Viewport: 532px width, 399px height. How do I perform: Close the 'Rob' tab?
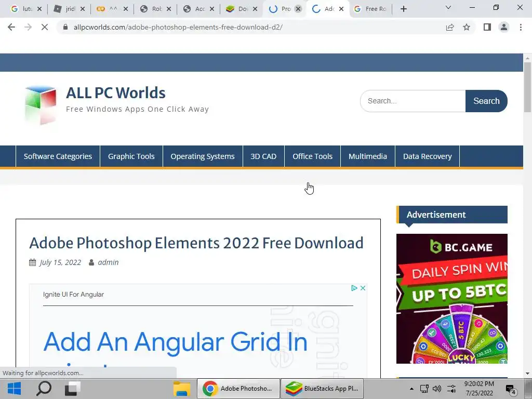(x=169, y=9)
